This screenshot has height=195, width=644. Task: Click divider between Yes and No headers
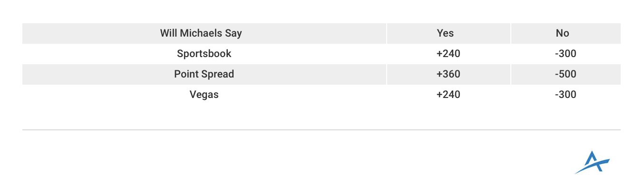(510, 33)
